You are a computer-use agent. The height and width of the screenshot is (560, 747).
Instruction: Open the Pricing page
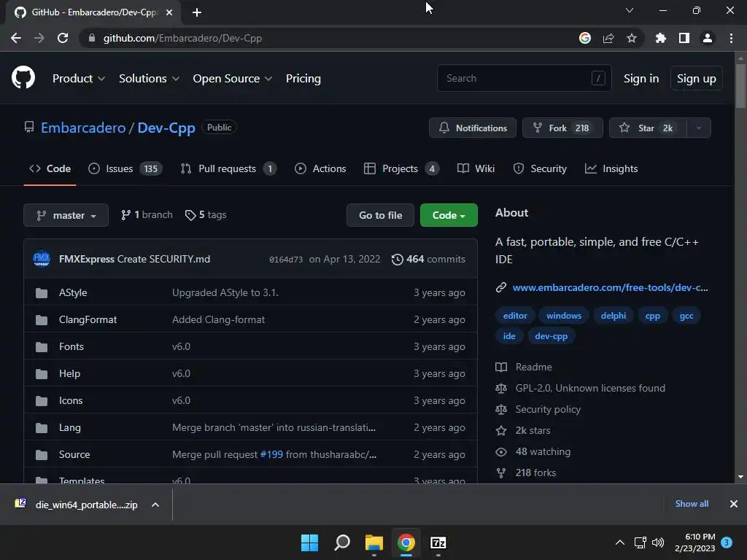coord(303,79)
